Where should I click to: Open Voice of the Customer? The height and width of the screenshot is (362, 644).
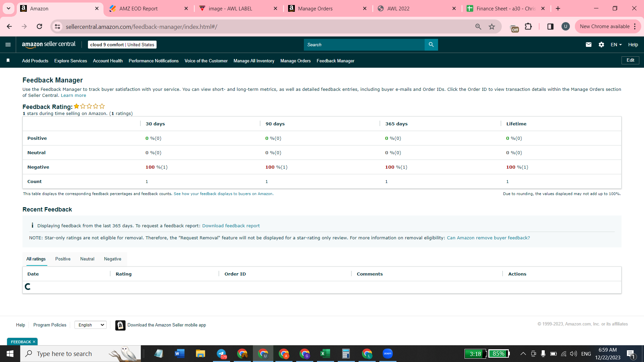click(x=206, y=61)
